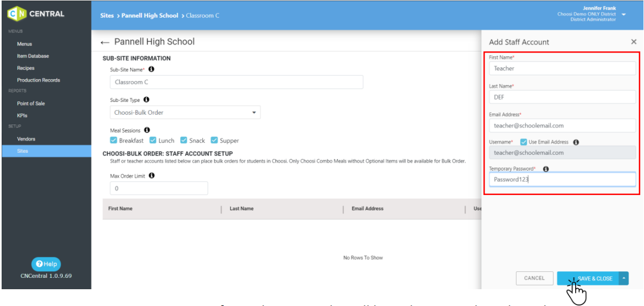This screenshot has width=644, height=306.
Task: Click the info icon next to Max Order Limit
Action: click(152, 175)
